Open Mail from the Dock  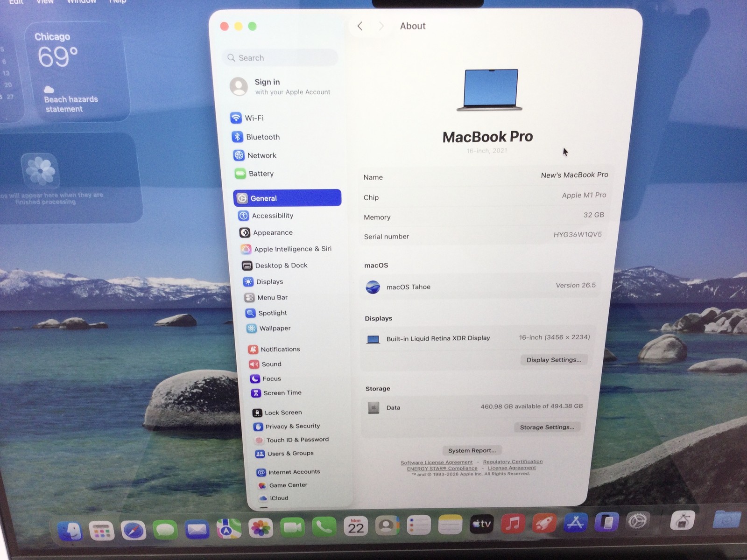[x=197, y=529]
